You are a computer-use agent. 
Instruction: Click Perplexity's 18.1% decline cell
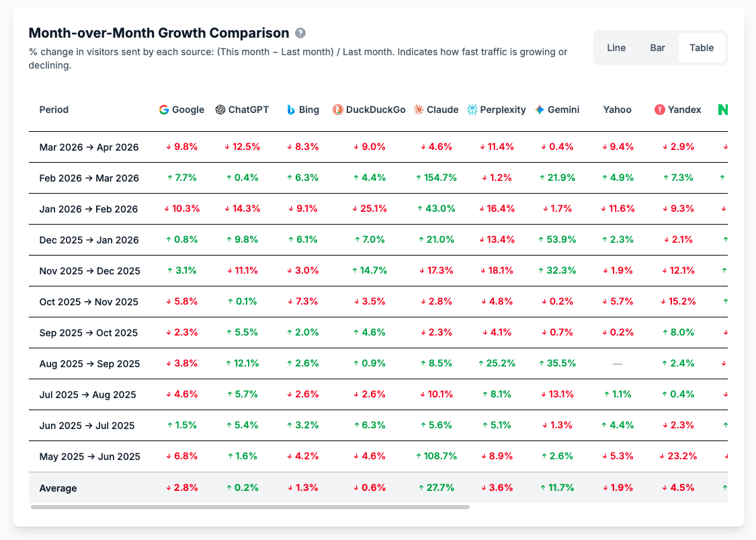pos(497,270)
